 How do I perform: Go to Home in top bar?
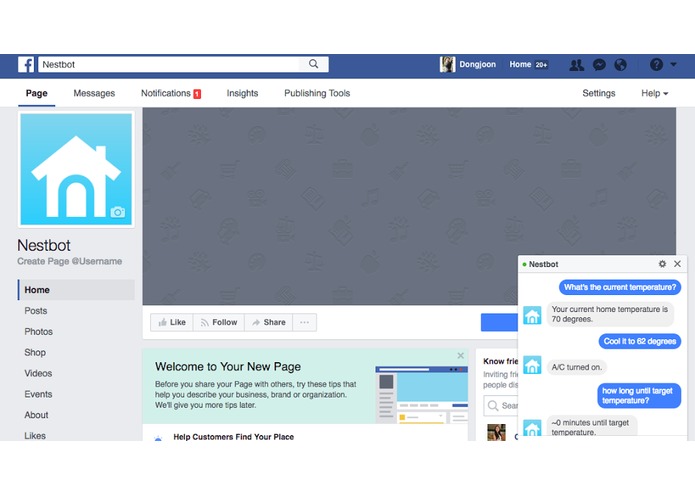pyautogui.click(x=520, y=65)
